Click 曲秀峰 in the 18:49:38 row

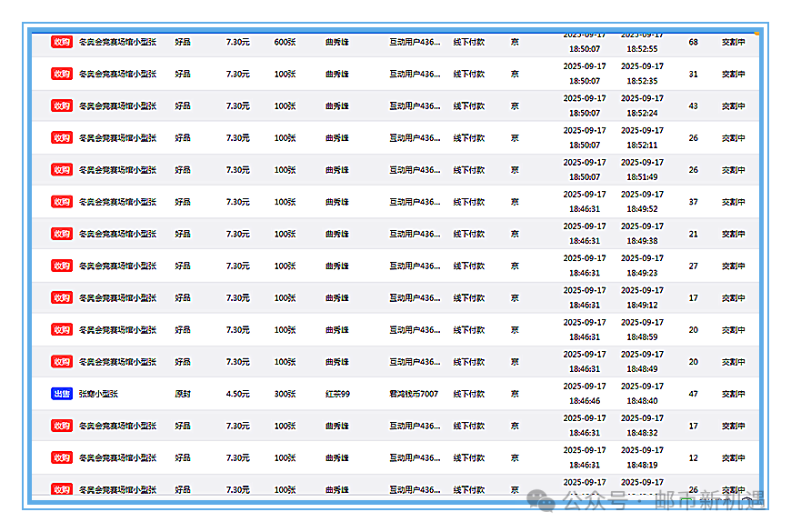coord(337,234)
